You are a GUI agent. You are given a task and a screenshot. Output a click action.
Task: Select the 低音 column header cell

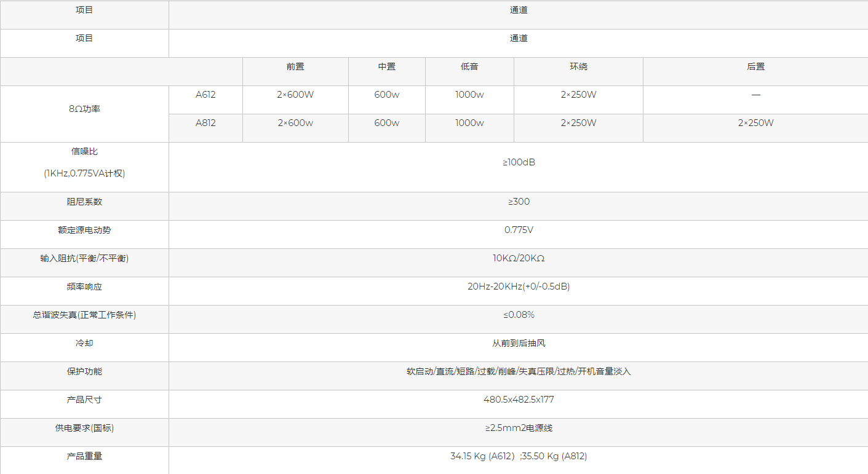point(469,67)
